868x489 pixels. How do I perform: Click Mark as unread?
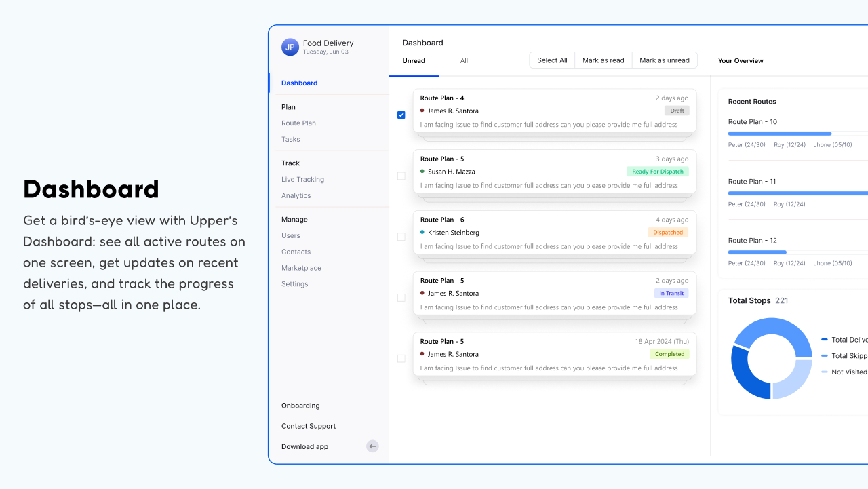pyautogui.click(x=664, y=60)
